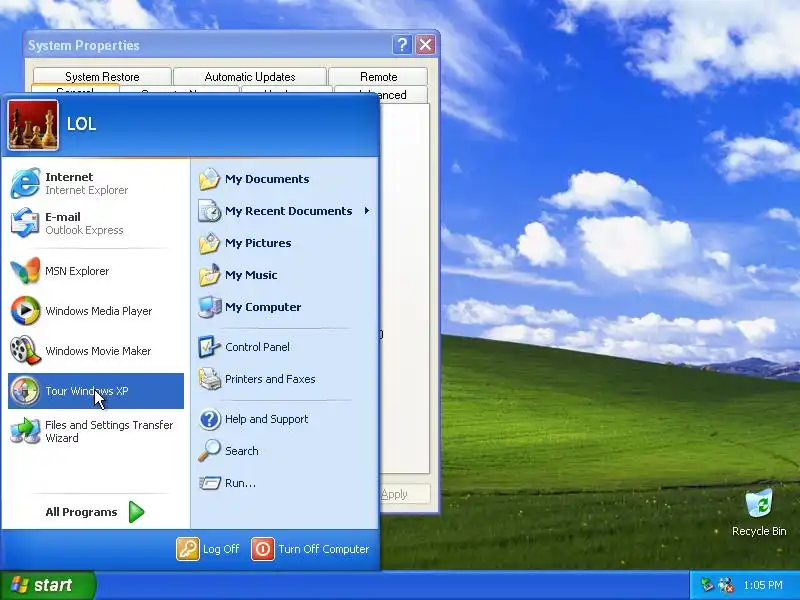Click the clock showing 1:05 PM

763,585
